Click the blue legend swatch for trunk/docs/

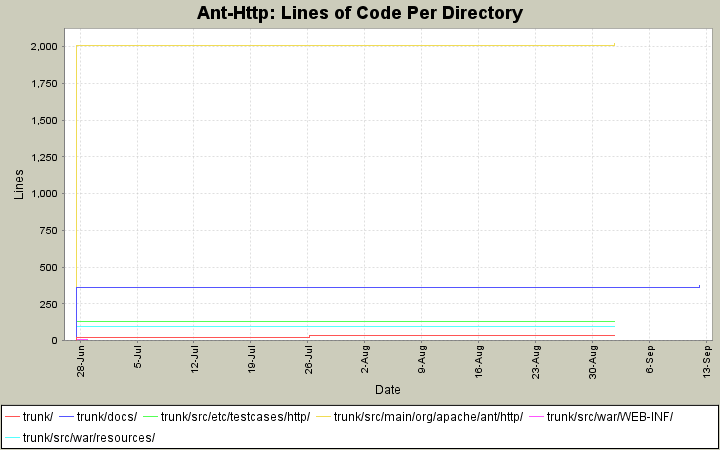point(66,417)
